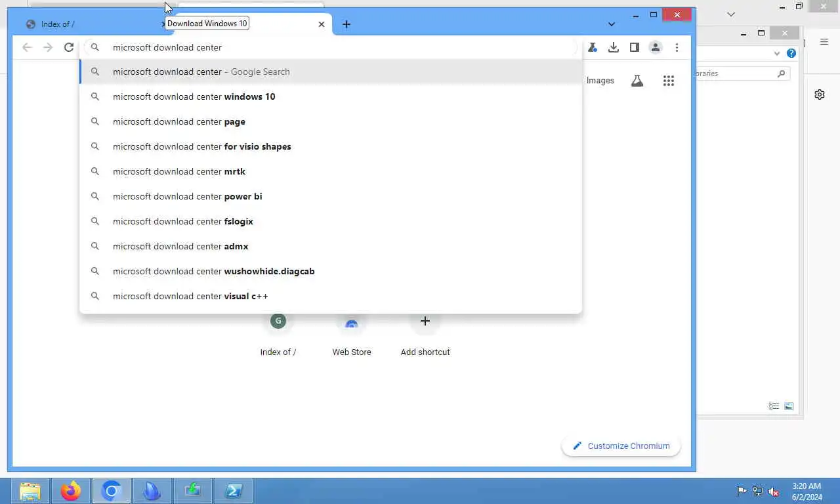The height and width of the screenshot is (504, 840).
Task: Click the search magnifier in Explorer window
Action: (781, 73)
